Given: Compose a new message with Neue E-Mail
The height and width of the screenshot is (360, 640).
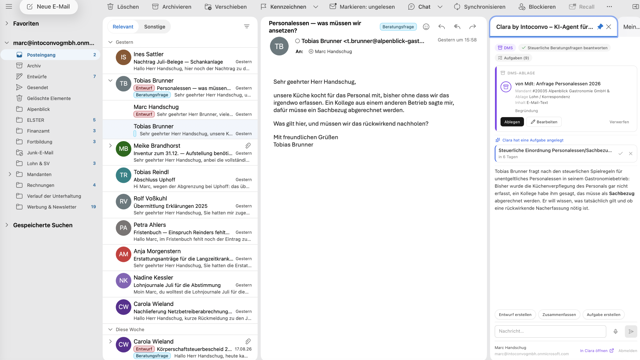Looking at the screenshot, I should tap(49, 7).
